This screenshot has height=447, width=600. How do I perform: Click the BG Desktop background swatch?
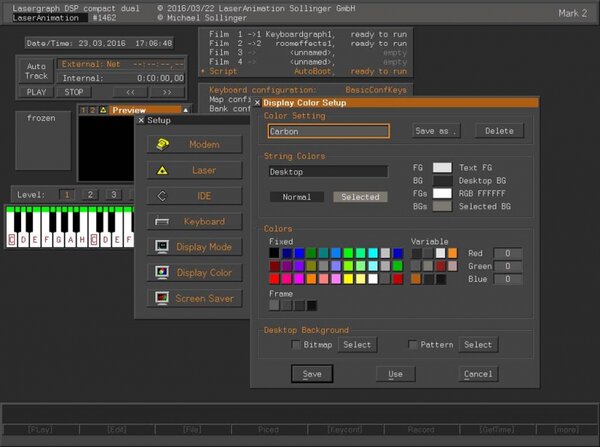click(x=442, y=180)
